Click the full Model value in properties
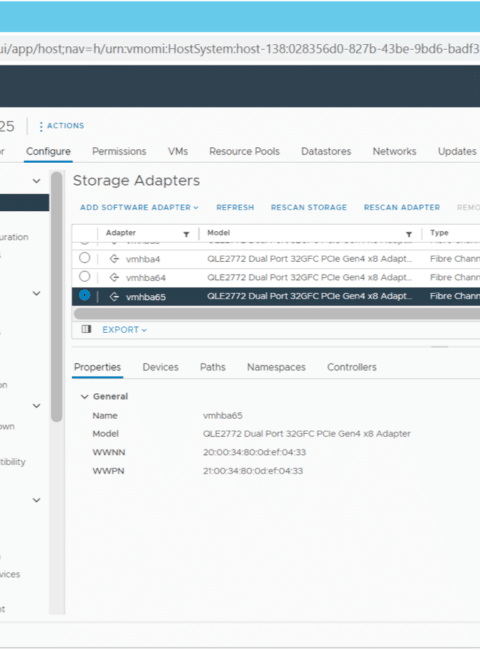Screen dimensions: 480x650 click(306, 434)
